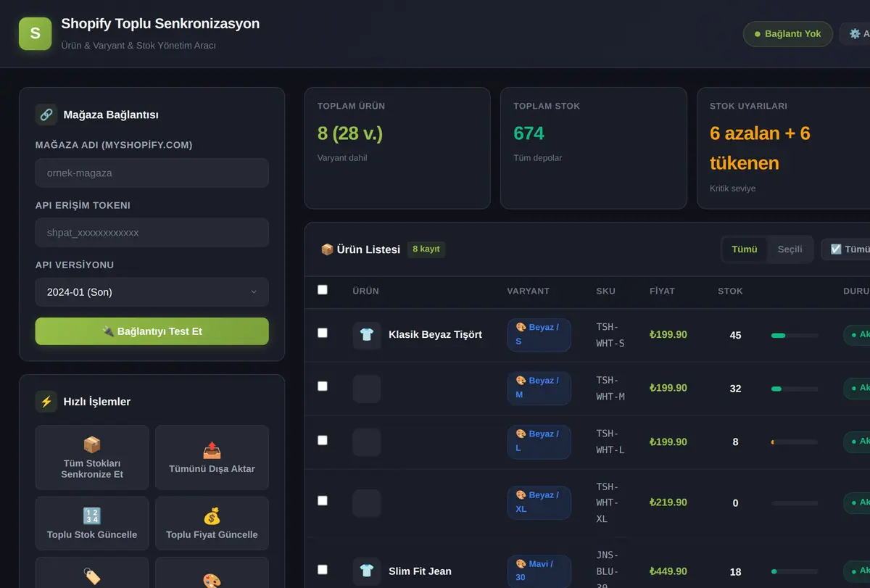Click the stock value 0 cell

coord(735,503)
